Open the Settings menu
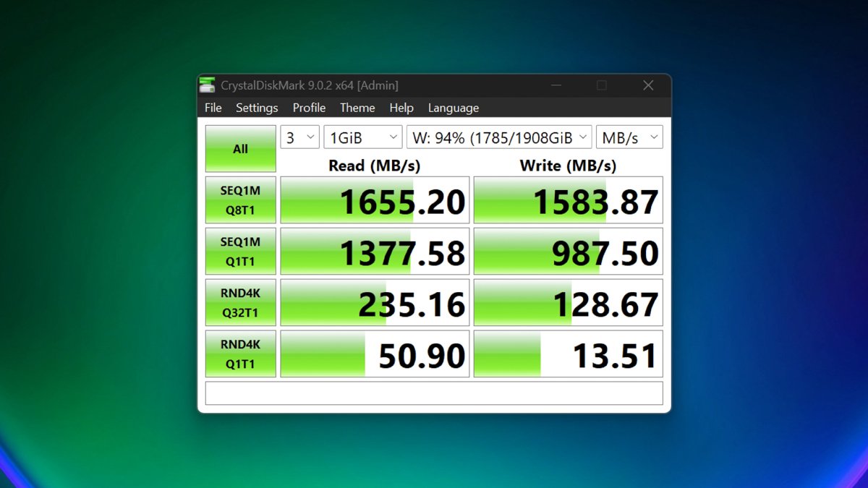Viewport: 868px width, 488px height. click(x=257, y=108)
